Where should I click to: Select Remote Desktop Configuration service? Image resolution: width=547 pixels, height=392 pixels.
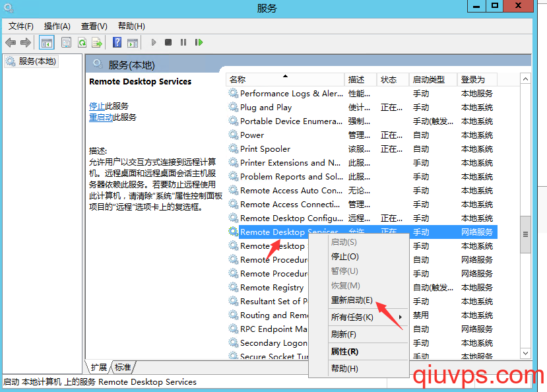362,218
